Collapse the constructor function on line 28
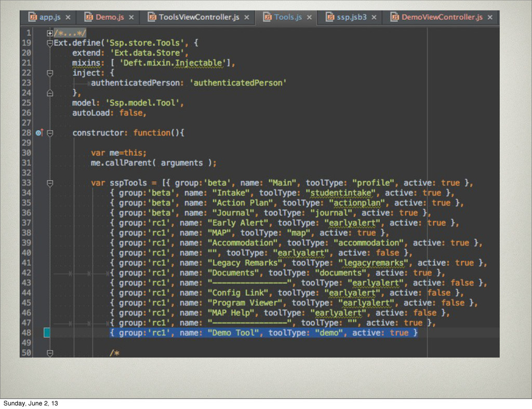Viewport: 532px width, 409px height. (50, 133)
